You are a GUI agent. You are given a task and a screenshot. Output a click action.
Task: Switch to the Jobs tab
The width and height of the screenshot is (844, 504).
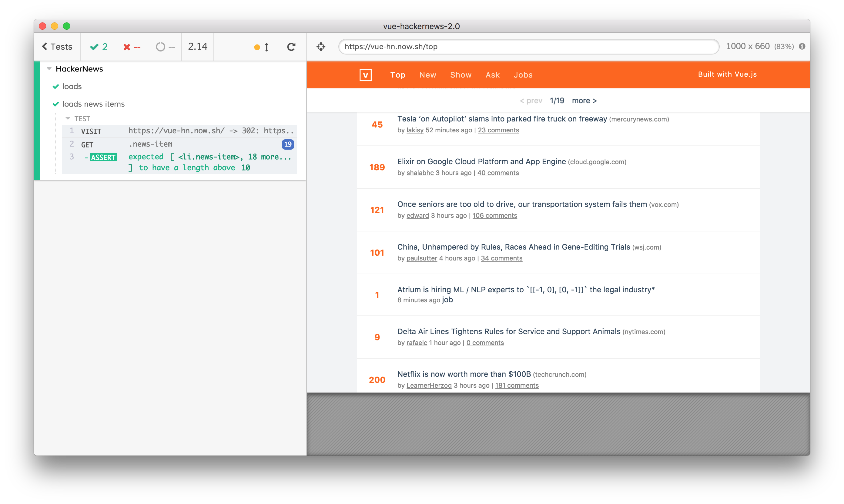523,75
